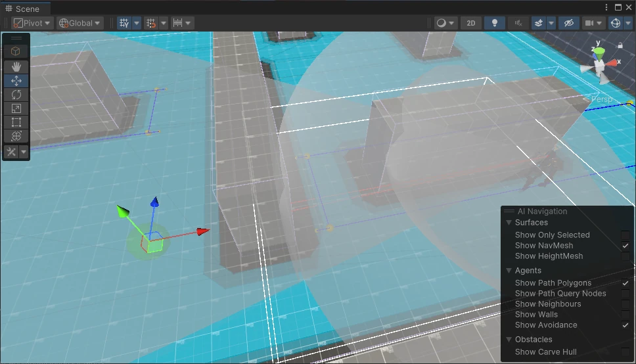Image resolution: width=636 pixels, height=364 pixels.
Task: Click the lock icon on orientation gizmo
Action: pyautogui.click(x=620, y=45)
